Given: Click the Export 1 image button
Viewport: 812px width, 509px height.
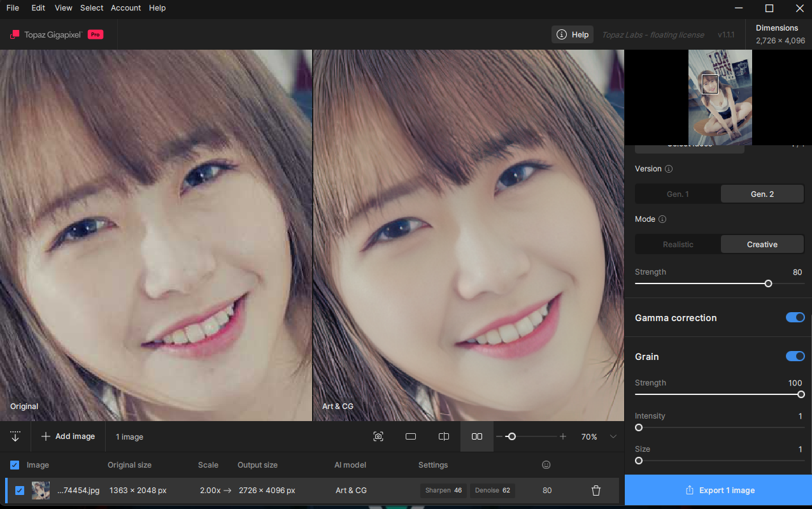Looking at the screenshot, I should (x=718, y=491).
